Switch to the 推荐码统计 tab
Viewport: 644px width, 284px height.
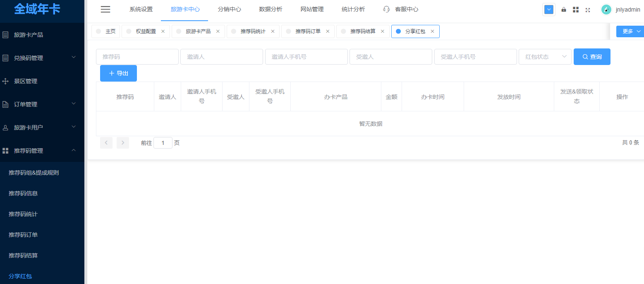[x=253, y=31]
